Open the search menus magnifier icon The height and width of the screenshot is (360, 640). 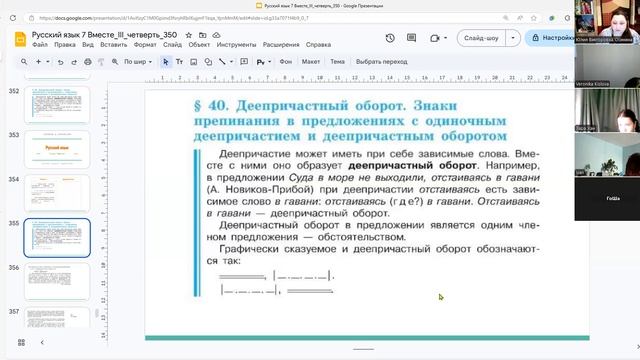24,62
